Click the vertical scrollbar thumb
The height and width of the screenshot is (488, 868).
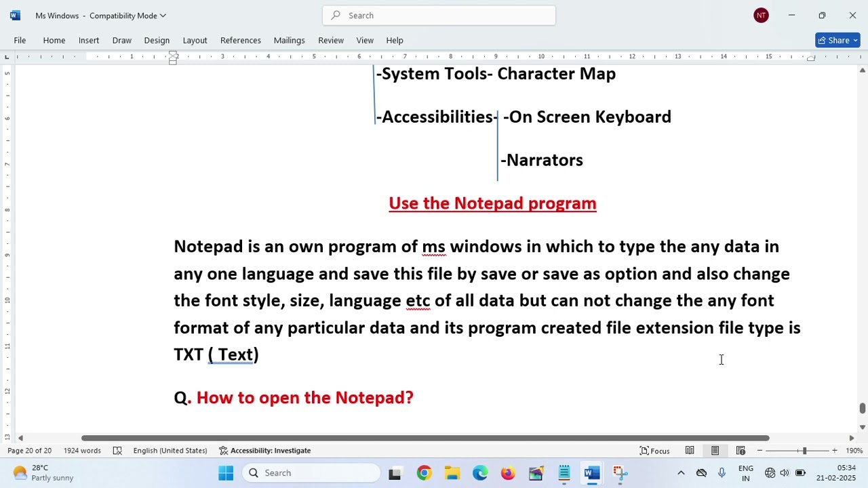(x=863, y=408)
